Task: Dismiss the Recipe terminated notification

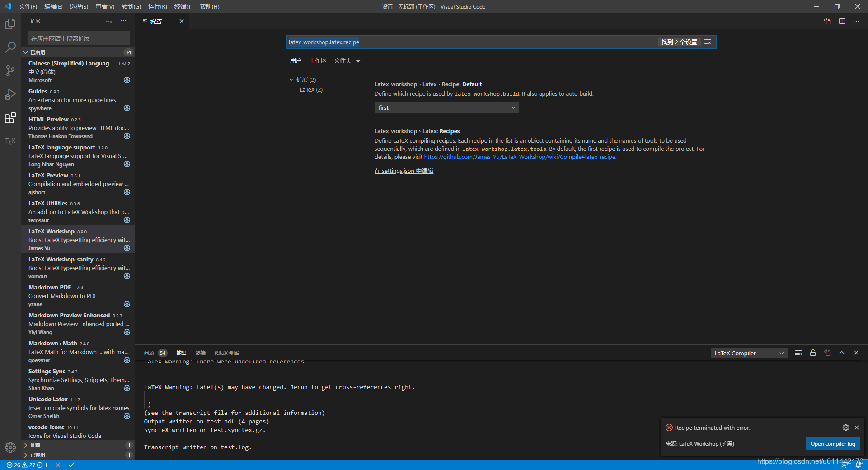Action: point(857,428)
